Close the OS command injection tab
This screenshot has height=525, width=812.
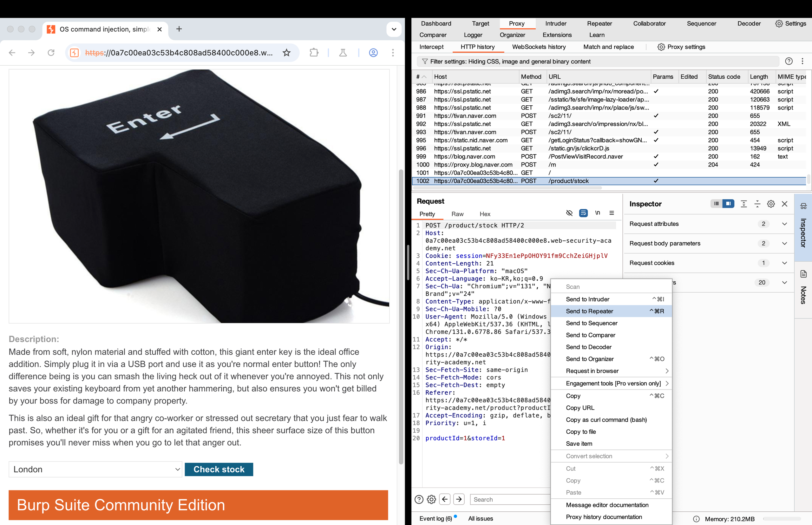tap(159, 29)
